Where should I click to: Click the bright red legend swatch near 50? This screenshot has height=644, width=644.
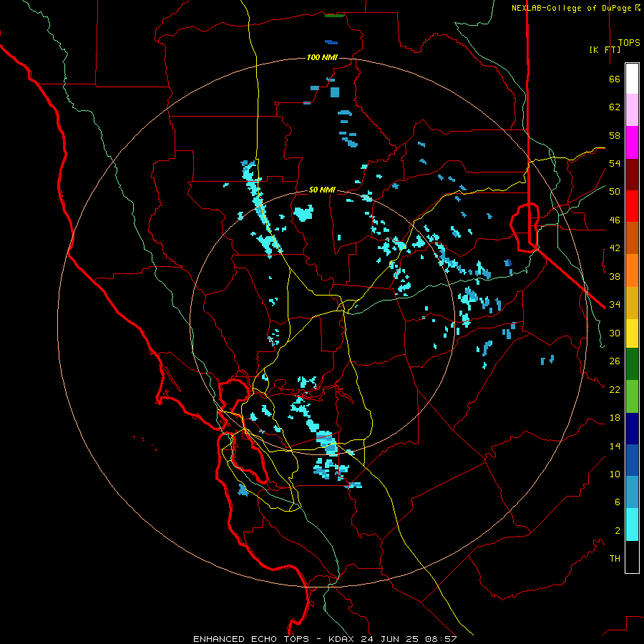coord(632,206)
